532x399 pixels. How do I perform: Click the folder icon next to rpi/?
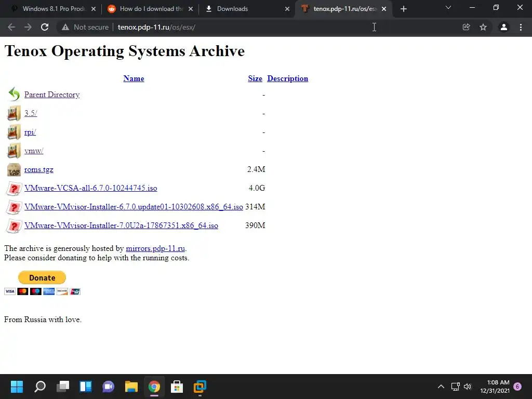pyautogui.click(x=14, y=132)
